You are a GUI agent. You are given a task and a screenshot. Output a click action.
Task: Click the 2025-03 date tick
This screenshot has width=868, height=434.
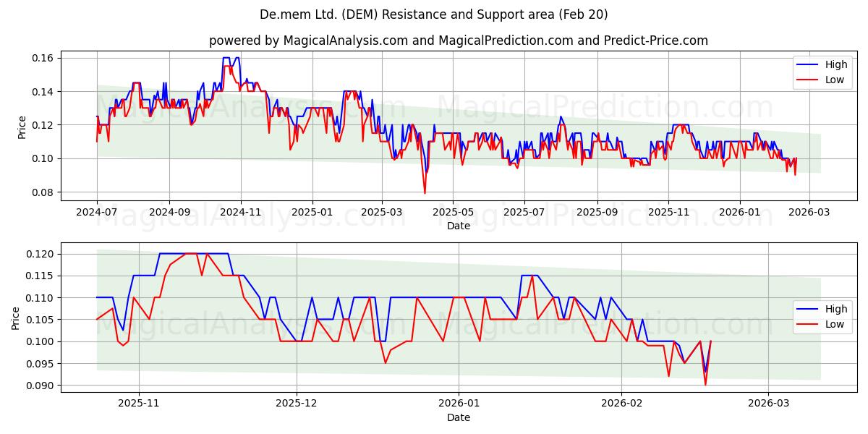(381, 213)
